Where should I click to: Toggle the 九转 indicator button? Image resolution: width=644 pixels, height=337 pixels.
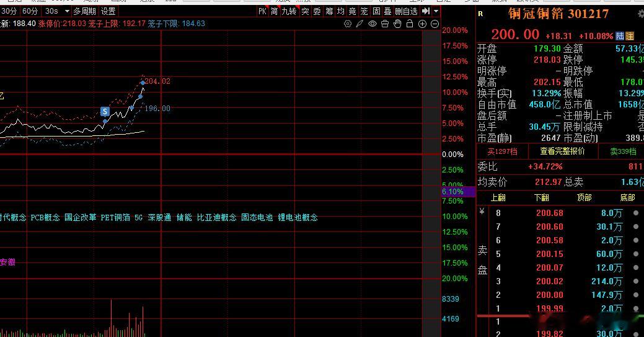(289, 11)
